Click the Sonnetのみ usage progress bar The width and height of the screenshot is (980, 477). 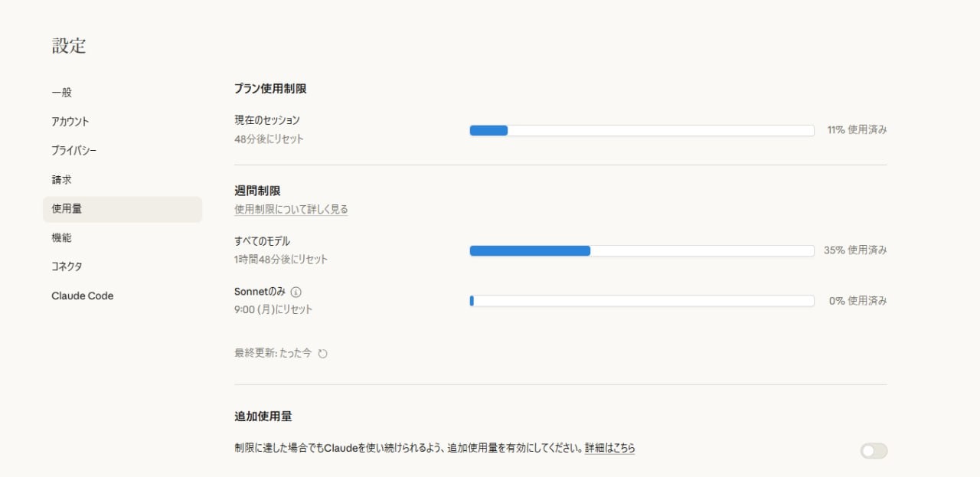642,301
